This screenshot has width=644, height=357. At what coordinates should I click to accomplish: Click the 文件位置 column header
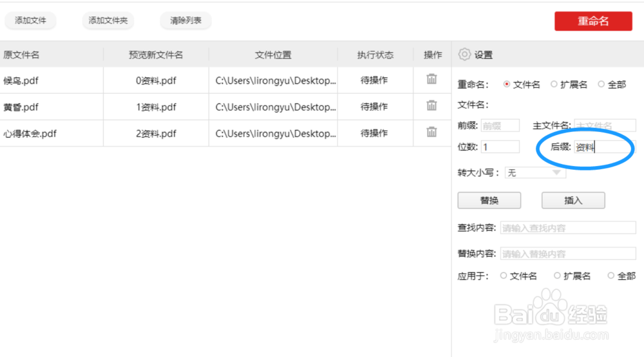[272, 55]
